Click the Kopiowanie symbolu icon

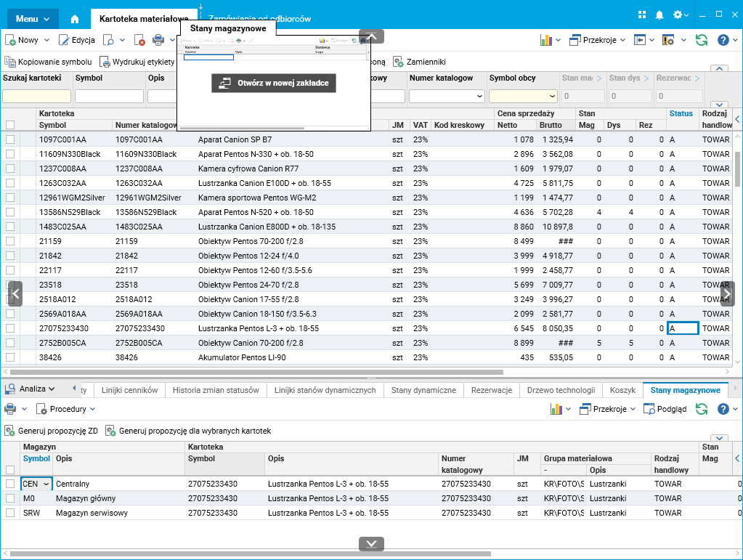point(10,62)
